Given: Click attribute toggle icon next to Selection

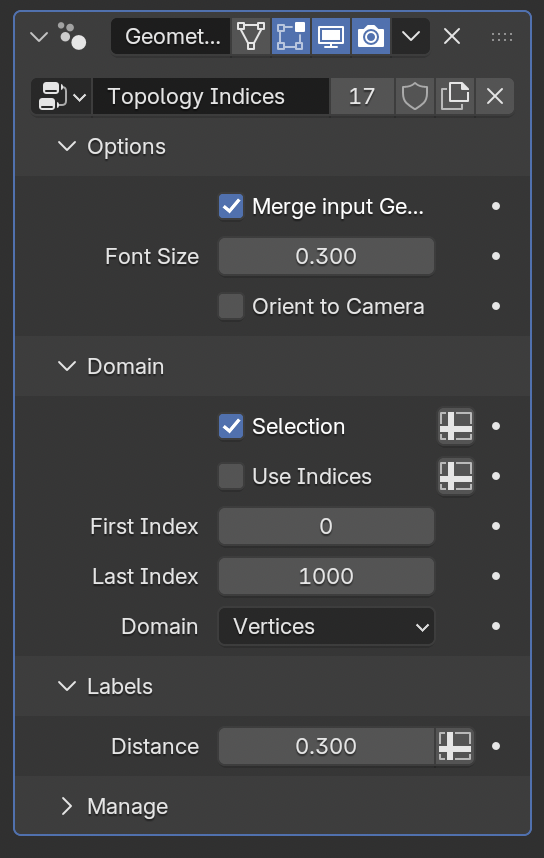Looking at the screenshot, I should (456, 426).
